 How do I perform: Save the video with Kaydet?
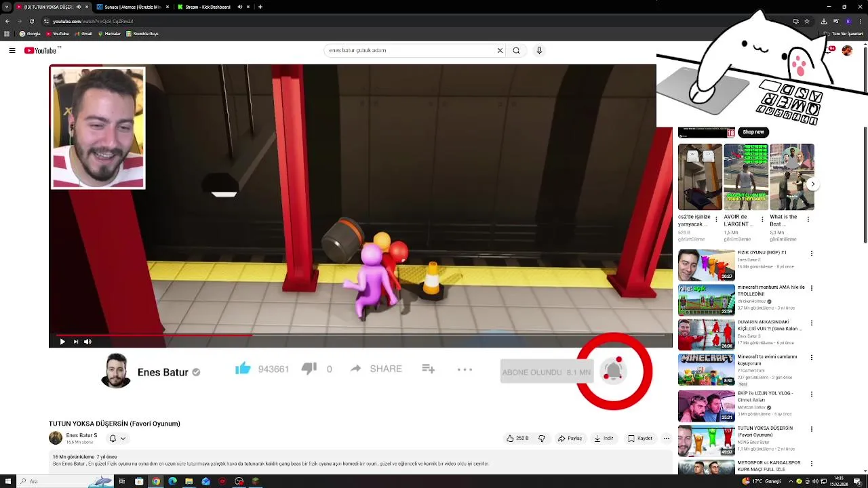click(640, 439)
